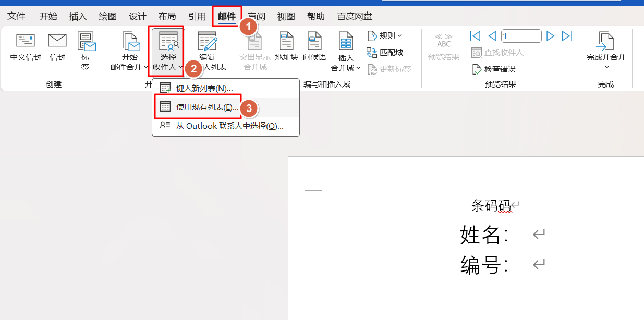
Task: Open the 文件 (File) tab
Action: point(16,16)
